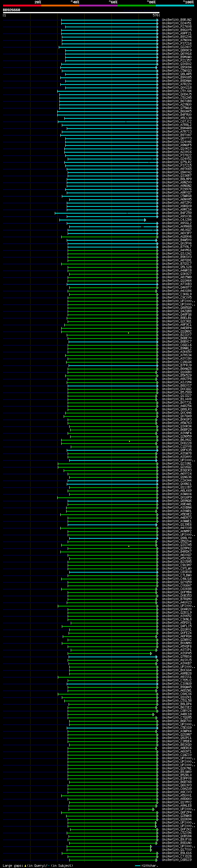Open hit UniRef100_B9GUY5
Viewport: 197px width, 868px height.
177,30
